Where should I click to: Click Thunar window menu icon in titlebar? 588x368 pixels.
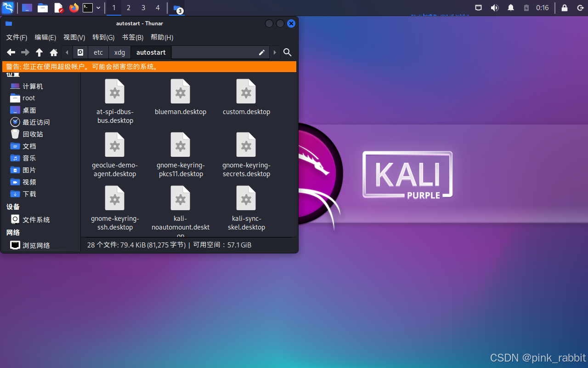tap(9, 23)
